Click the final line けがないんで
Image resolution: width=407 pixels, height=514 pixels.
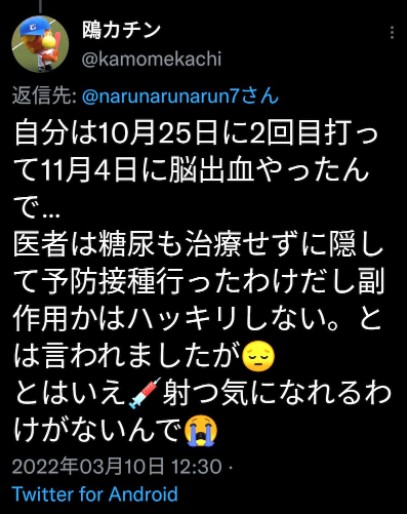(115, 430)
